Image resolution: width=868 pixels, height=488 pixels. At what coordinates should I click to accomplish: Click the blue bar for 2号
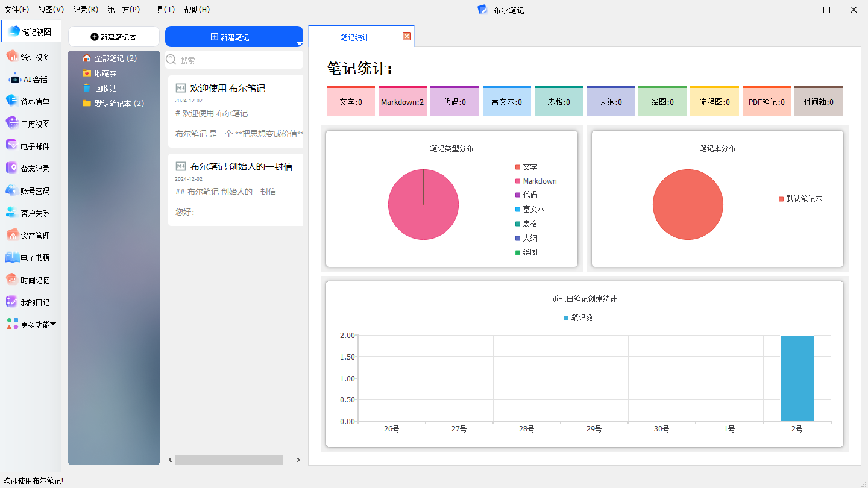coord(797,378)
